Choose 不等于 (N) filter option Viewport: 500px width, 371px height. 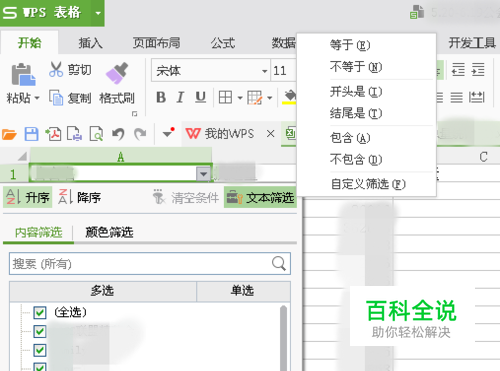[x=366, y=67]
